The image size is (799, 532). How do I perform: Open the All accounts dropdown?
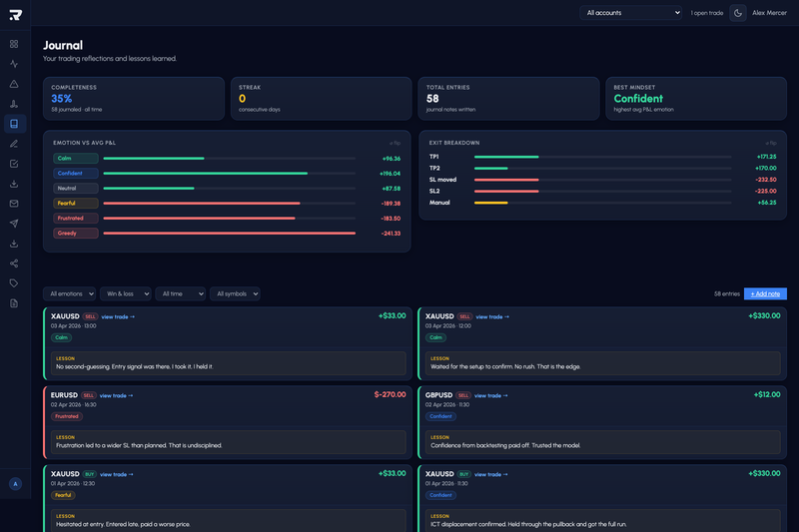(x=630, y=13)
